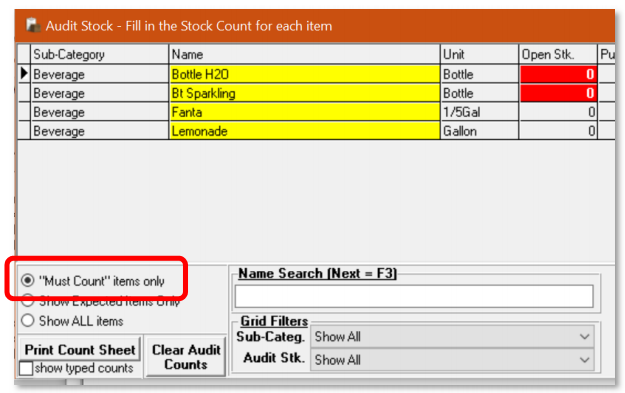This screenshot has height=393, width=625.
Task: Focus the Name Search text field
Action: pos(414,296)
